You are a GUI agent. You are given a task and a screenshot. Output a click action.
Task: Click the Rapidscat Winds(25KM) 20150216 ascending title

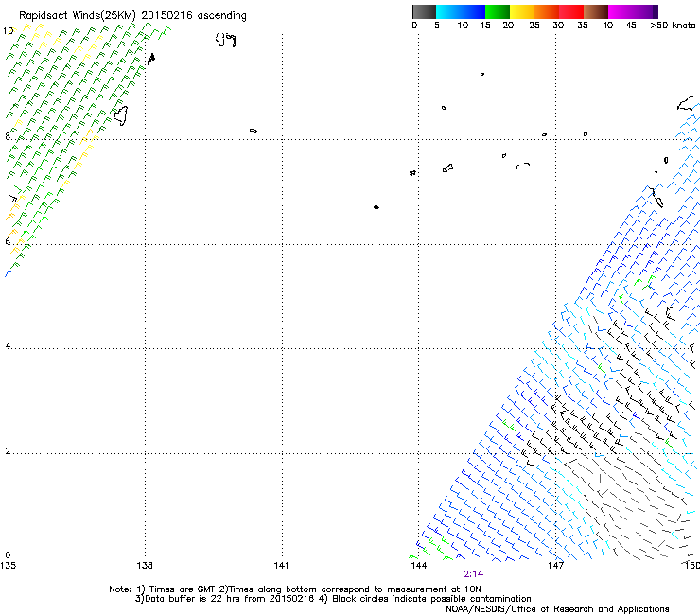click(132, 16)
